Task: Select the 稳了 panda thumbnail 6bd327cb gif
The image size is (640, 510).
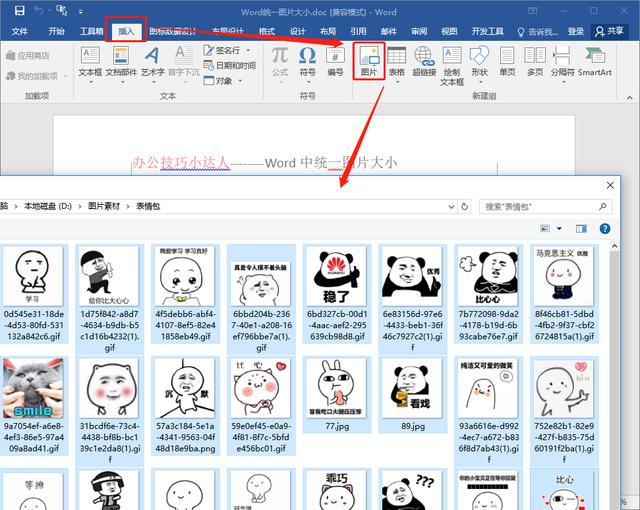Action: [x=337, y=276]
